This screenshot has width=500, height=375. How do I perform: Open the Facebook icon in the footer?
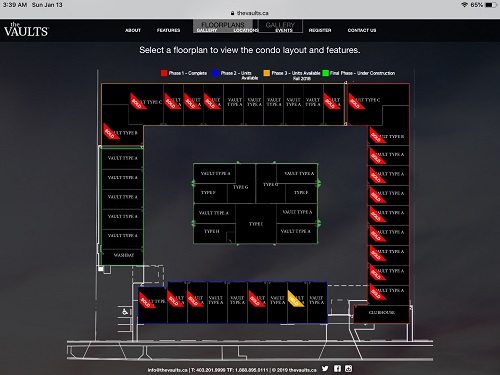(337, 368)
